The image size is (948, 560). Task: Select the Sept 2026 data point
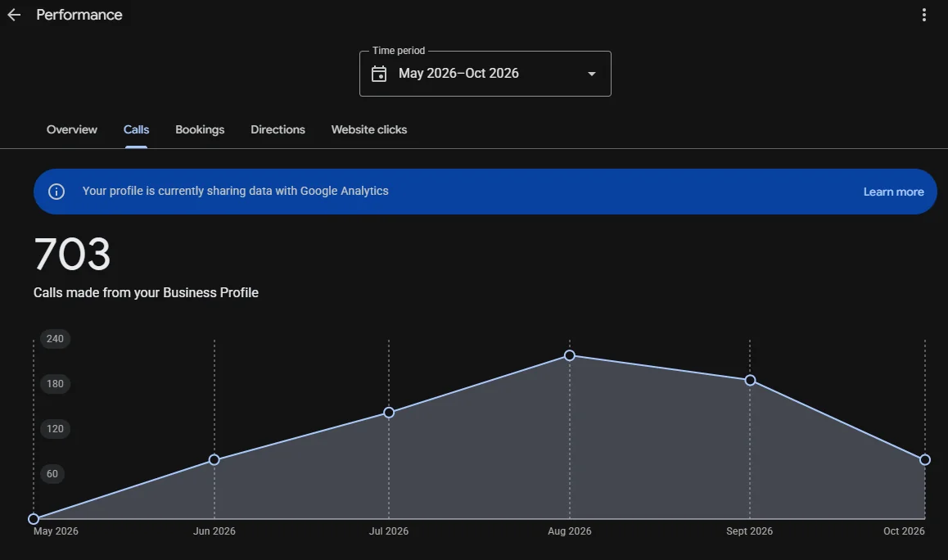[750, 381]
